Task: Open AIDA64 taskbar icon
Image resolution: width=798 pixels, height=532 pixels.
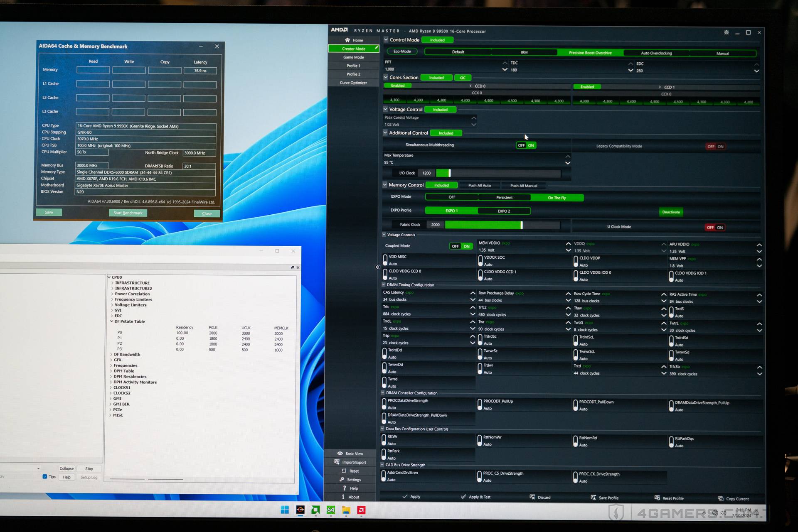Action: tap(331, 510)
